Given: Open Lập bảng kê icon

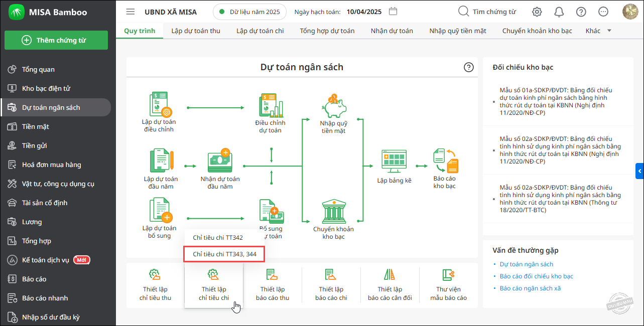Looking at the screenshot, I should pos(394,161).
